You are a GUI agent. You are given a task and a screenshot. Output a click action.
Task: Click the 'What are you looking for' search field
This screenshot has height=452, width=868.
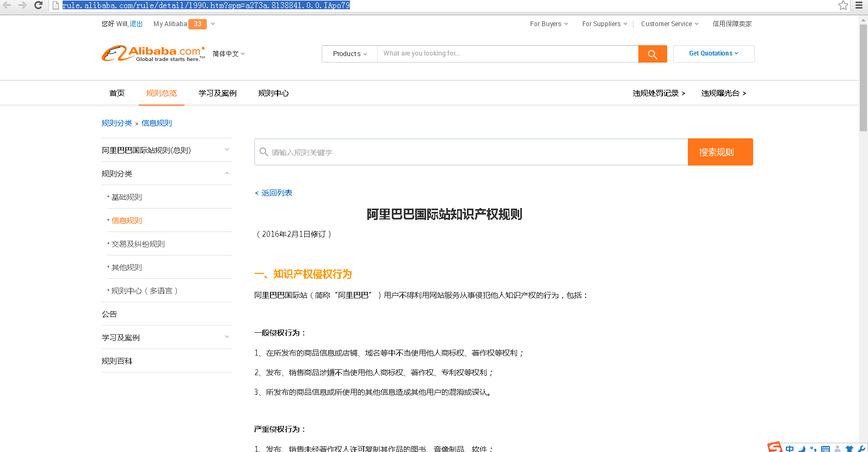pyautogui.click(x=508, y=54)
